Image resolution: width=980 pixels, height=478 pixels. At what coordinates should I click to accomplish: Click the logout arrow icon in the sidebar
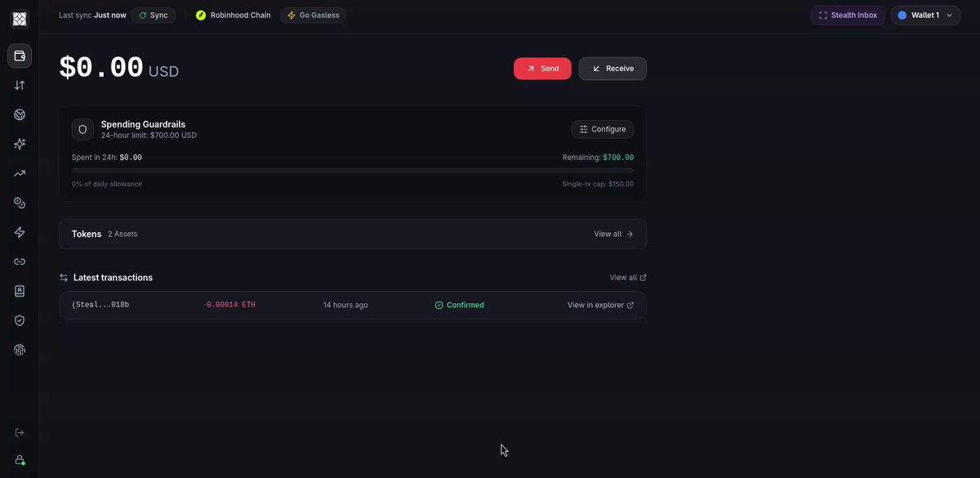20,432
